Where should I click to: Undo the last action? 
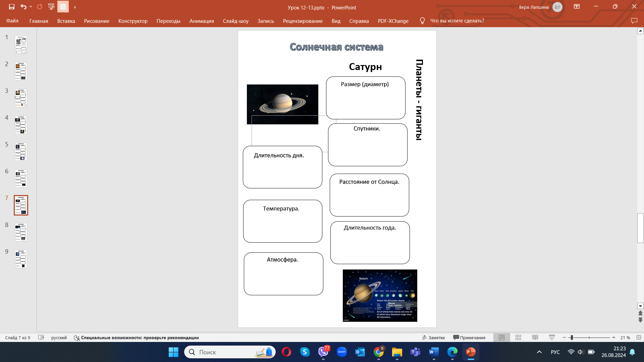point(23,7)
